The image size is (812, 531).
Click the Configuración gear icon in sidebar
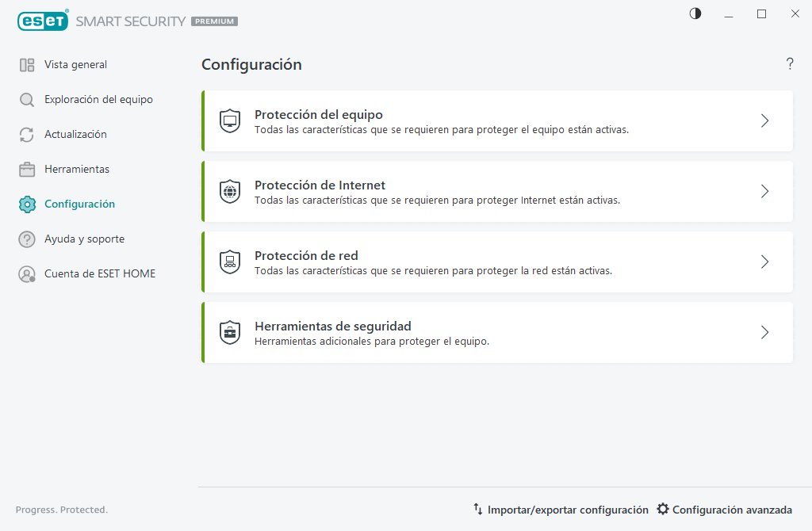[x=25, y=204]
